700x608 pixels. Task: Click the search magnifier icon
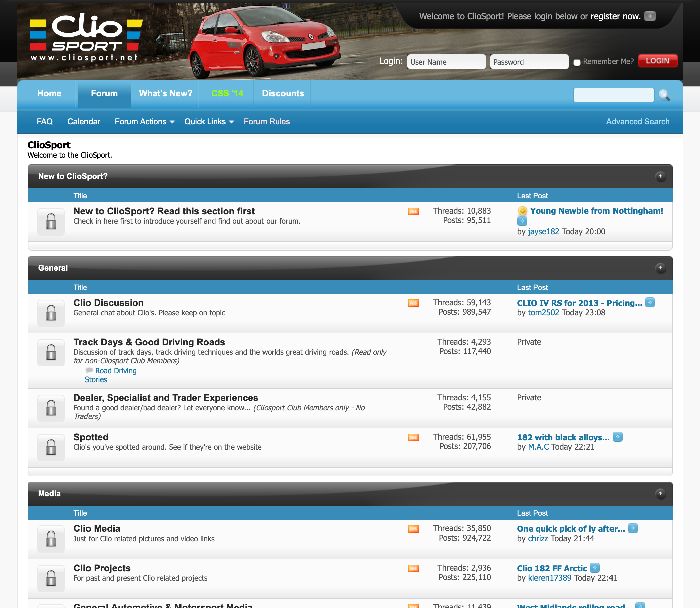point(664,95)
